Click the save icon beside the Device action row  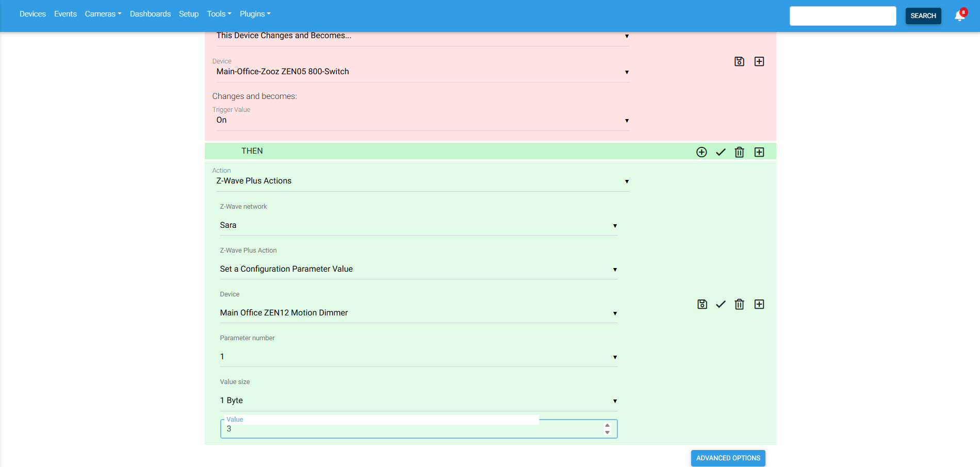tap(702, 304)
